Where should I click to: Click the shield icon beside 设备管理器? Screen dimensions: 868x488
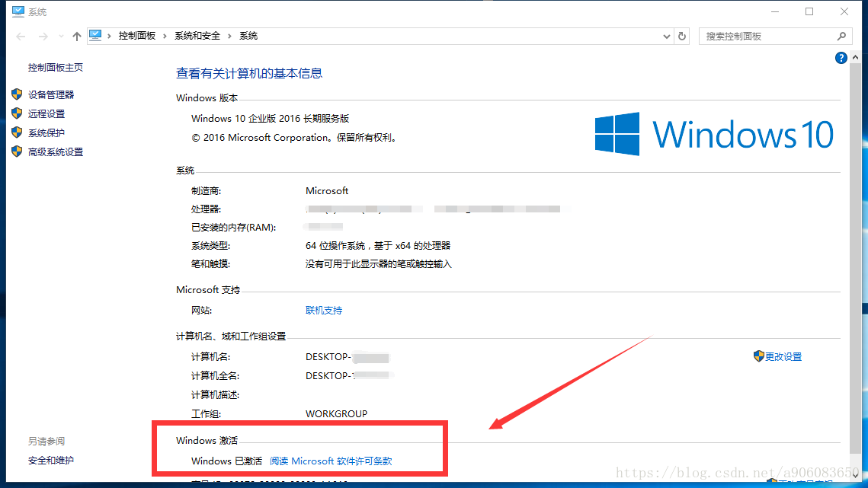click(x=17, y=94)
